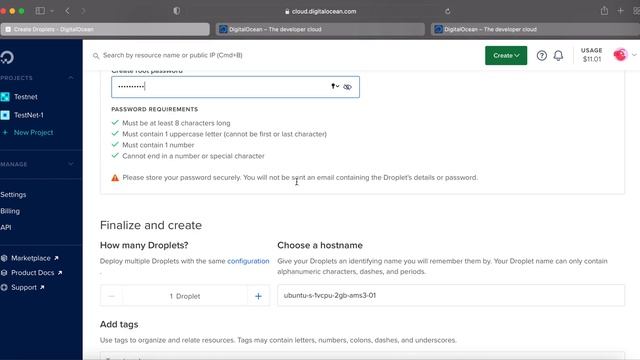Viewport: 640px width, 360px height.
Task: Reload the page
Action: click(448, 11)
